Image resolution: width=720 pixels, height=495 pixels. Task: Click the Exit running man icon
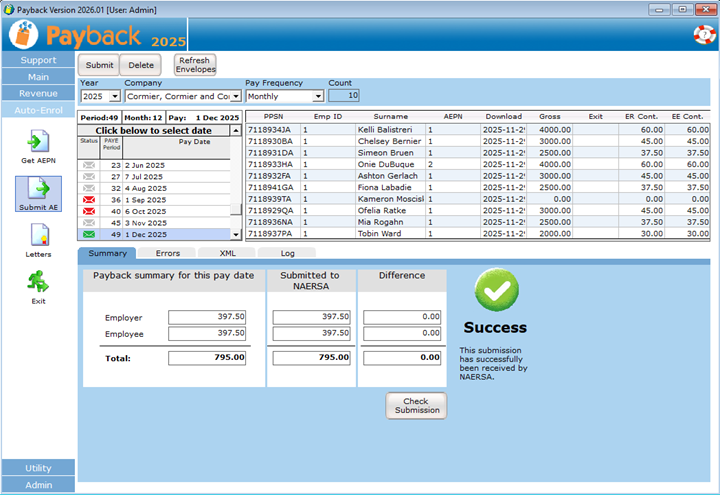38,283
